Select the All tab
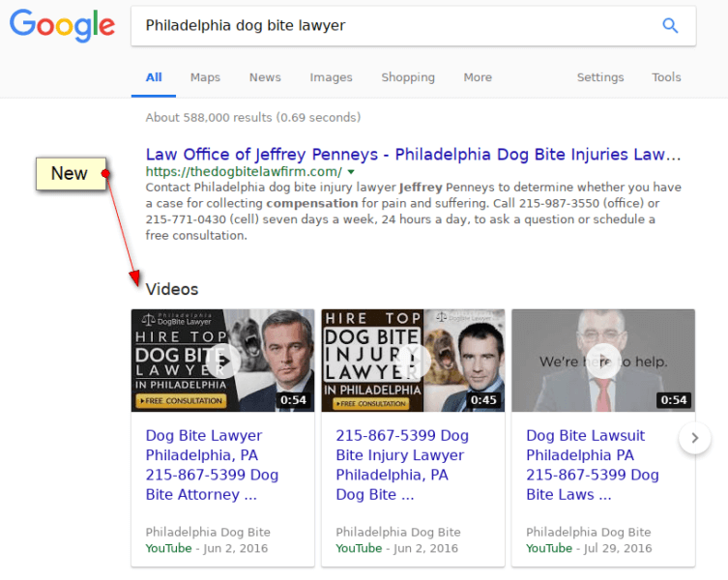The image size is (728, 580). click(154, 77)
